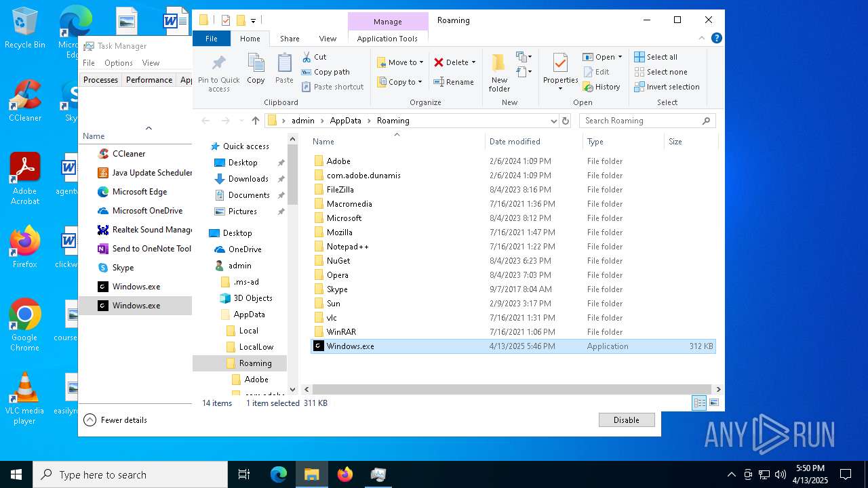Image resolution: width=868 pixels, height=488 pixels.
Task: Switch to the View tab
Action: click(x=328, y=39)
